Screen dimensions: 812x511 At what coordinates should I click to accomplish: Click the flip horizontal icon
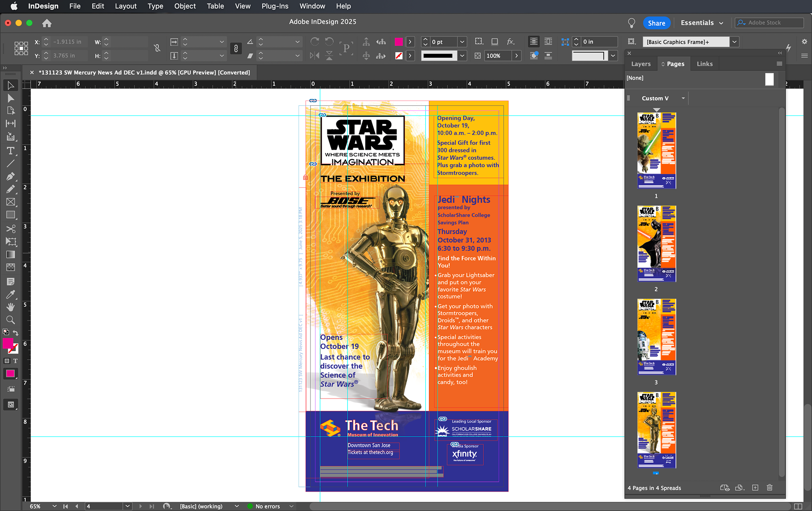315,55
